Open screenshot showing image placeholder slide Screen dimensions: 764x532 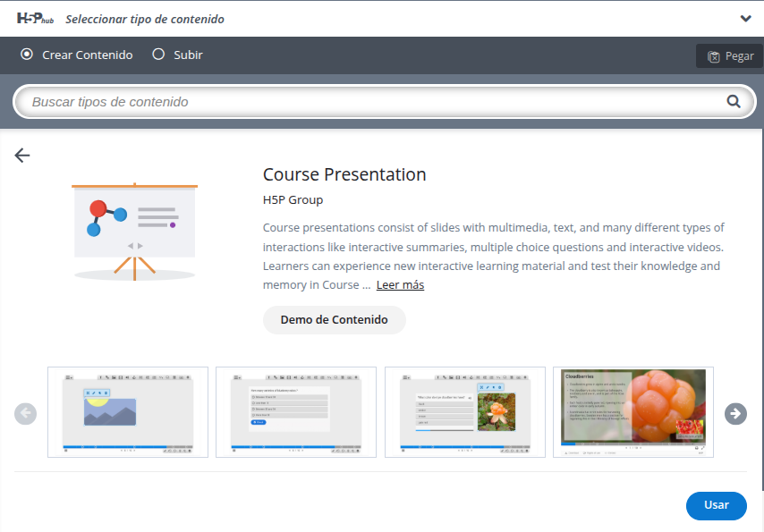[128, 412]
